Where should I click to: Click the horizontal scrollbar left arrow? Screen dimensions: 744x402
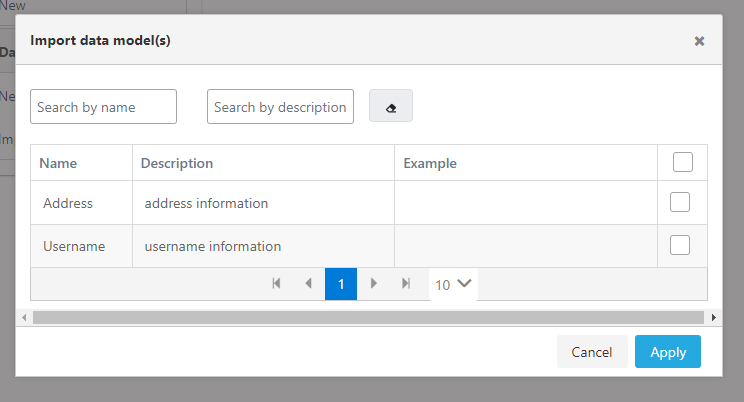[25, 317]
